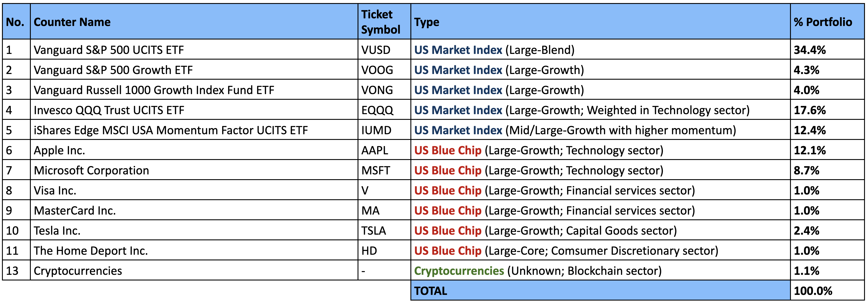
Task: Click the TSLA ticker symbol cell
Action: coord(374,231)
